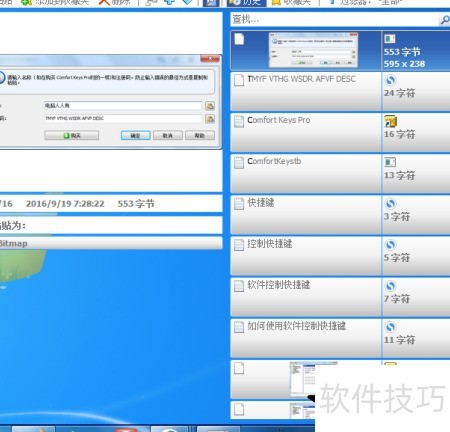Image resolution: width=450 pixels, height=432 pixels.
Task: Click the document icon beside 如何使用软件控制快捷键
Action: 239,327
